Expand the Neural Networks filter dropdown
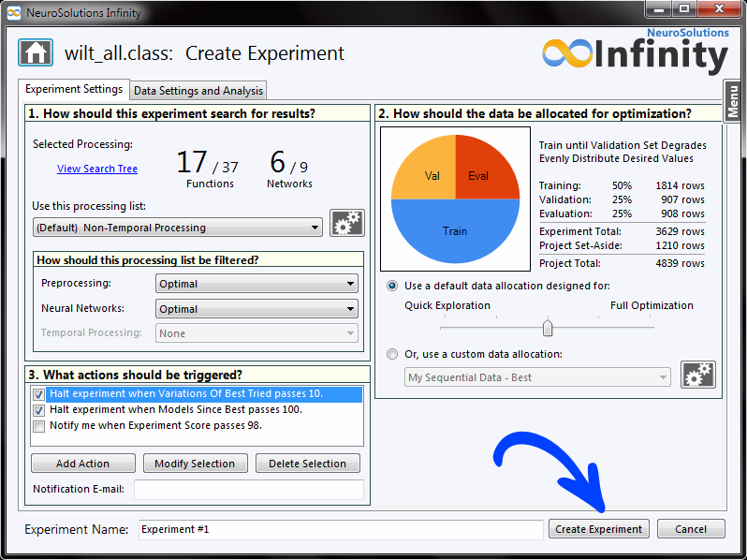 pos(256,309)
